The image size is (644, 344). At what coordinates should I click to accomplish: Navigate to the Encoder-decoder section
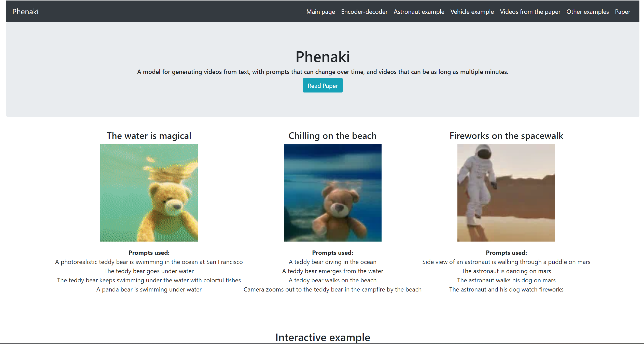click(364, 11)
